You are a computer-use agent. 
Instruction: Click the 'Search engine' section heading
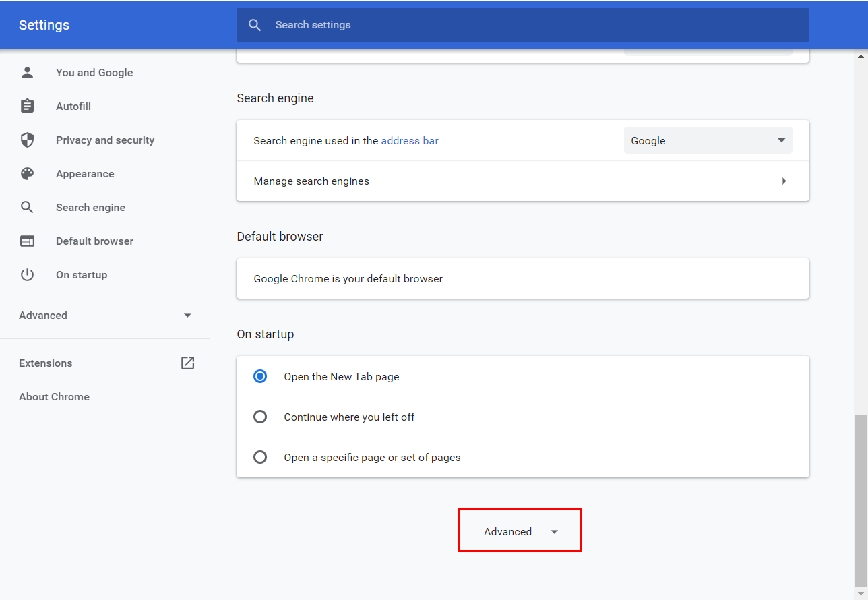pos(275,98)
